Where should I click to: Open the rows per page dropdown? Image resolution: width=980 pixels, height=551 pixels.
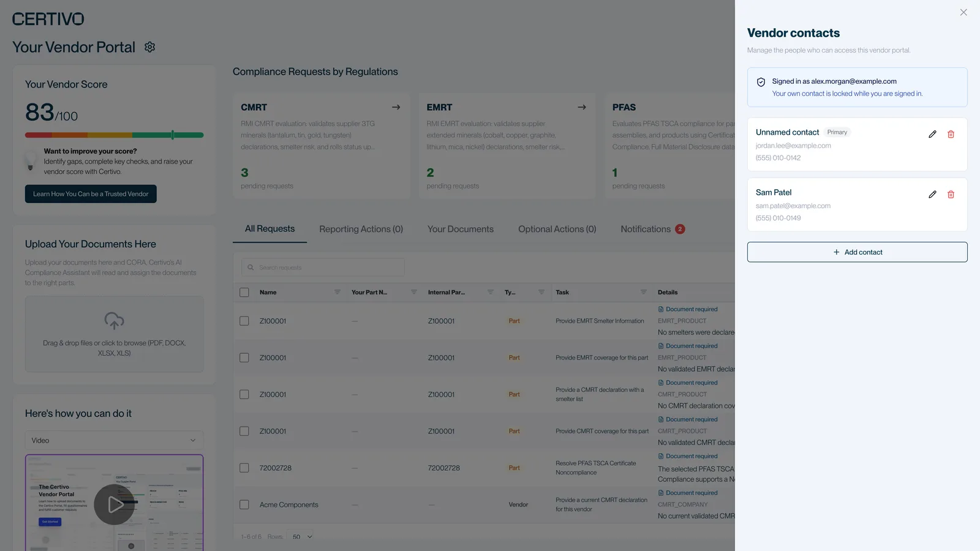pyautogui.click(x=302, y=537)
